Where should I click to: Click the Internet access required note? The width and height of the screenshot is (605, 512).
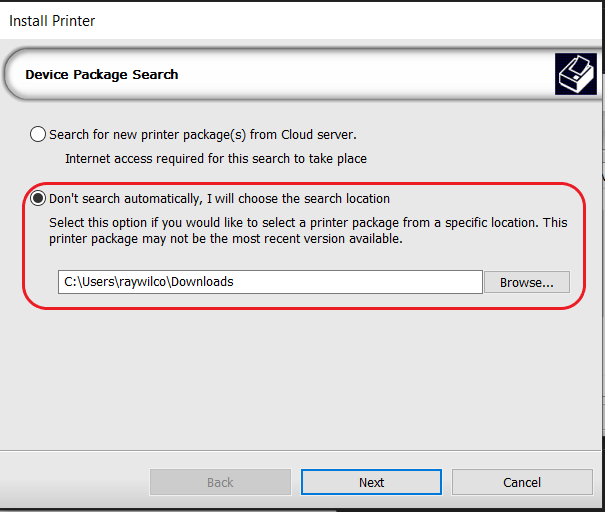point(216,159)
